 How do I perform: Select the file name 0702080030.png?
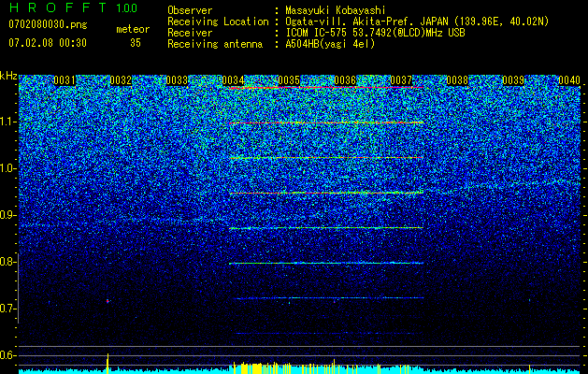[x=48, y=24]
